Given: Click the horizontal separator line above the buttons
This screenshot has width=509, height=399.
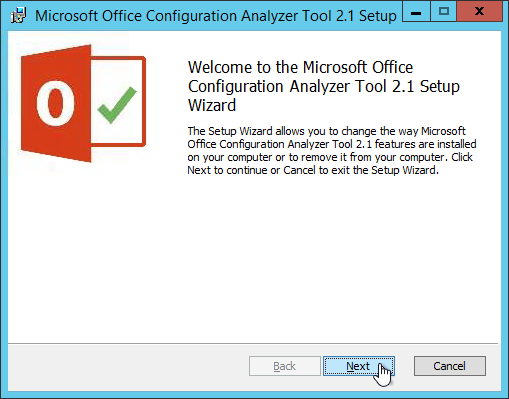Looking at the screenshot, I should coord(253,343).
